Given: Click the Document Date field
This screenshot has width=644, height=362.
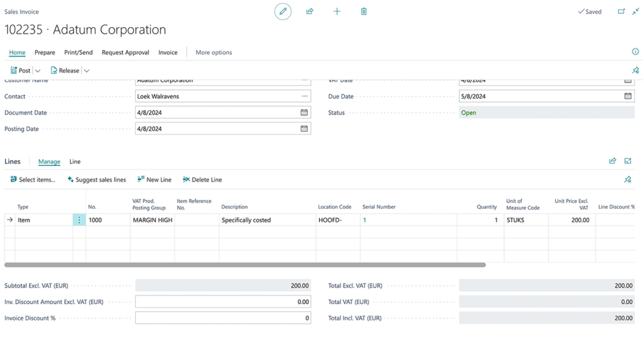Looking at the screenshot, I should pyautogui.click(x=223, y=112).
